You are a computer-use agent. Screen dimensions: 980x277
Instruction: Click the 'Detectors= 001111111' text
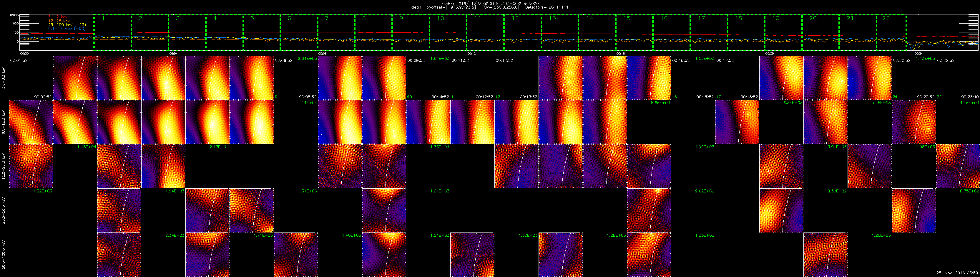click(x=548, y=7)
